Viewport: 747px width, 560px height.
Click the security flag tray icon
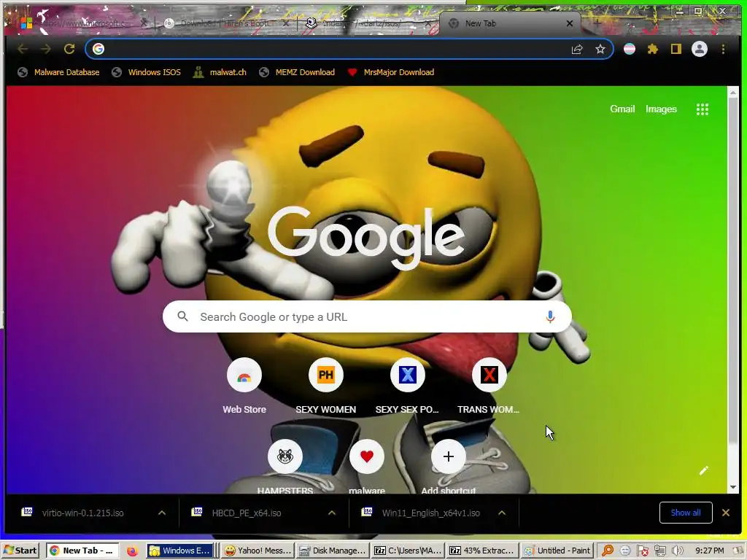(643, 551)
